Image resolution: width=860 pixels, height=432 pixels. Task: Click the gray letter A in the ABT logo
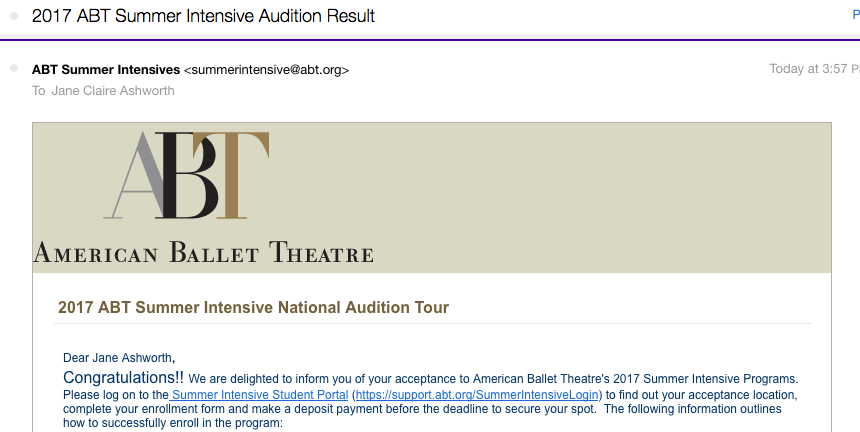134,175
